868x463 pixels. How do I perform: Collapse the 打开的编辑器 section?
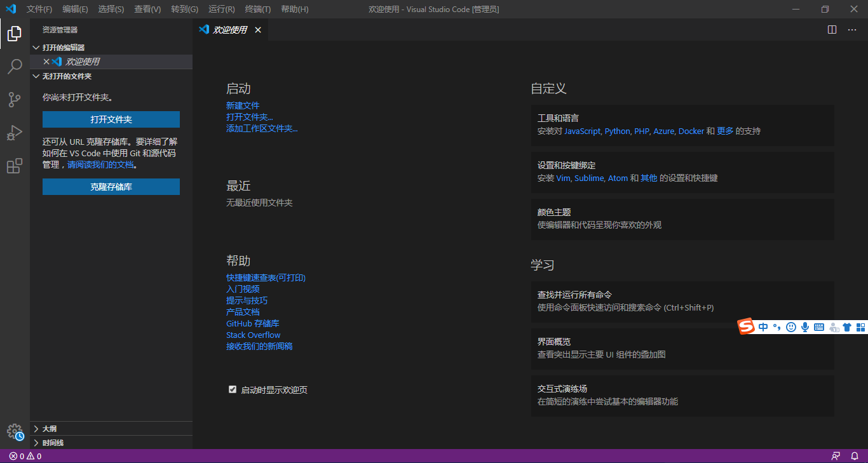(x=36, y=47)
